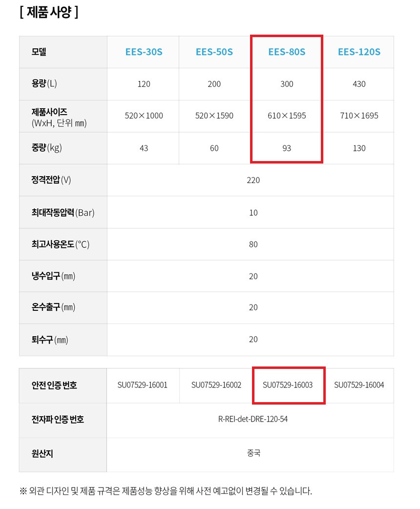The width and height of the screenshot is (420, 509).
Task: Click the 710×1695 product size cell
Action: (x=359, y=116)
